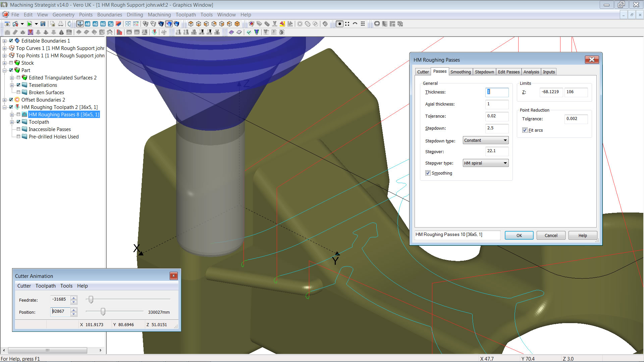
Task: Click the 3x3 dot grid points icon
Action: point(363,24)
